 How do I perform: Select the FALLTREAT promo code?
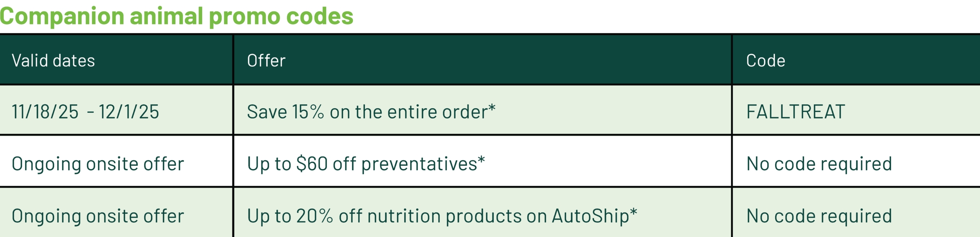click(x=795, y=112)
